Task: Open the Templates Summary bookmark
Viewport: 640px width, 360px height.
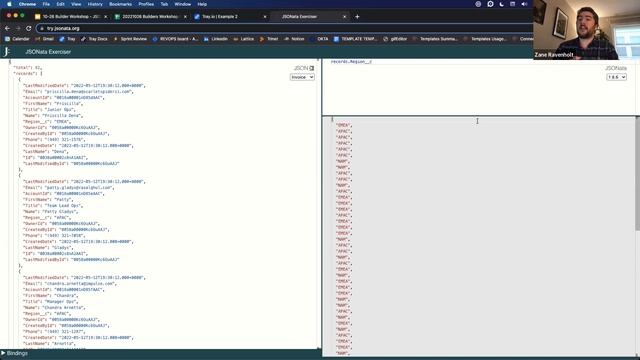Action: pos(435,39)
